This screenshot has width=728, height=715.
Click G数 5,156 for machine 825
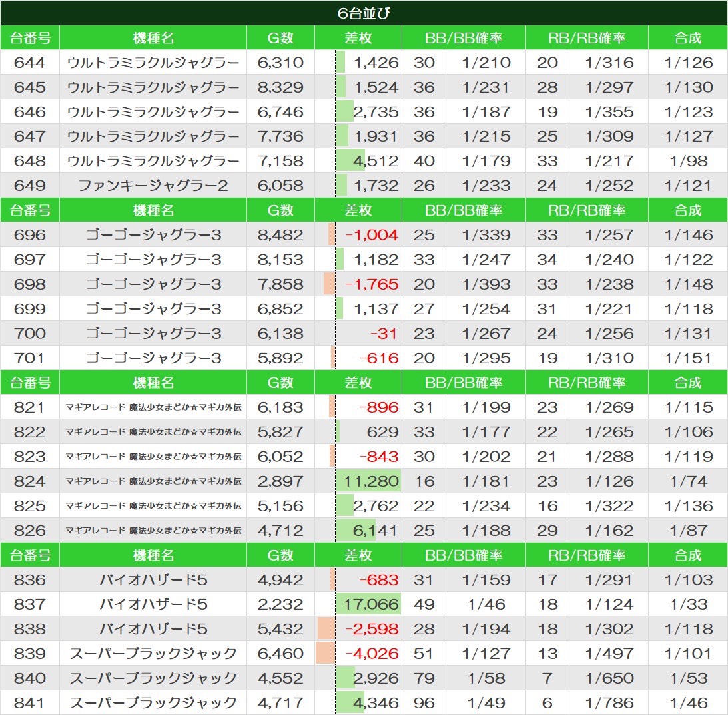280,505
